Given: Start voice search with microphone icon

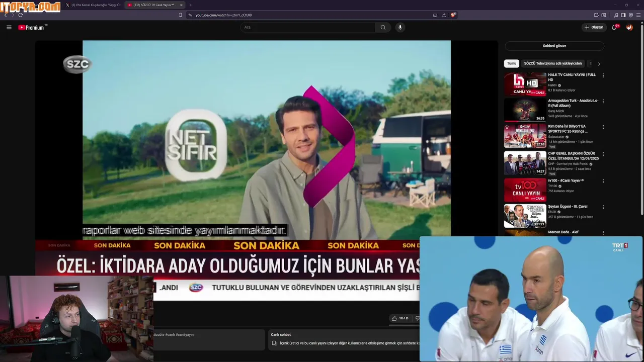Looking at the screenshot, I should click(x=400, y=27).
